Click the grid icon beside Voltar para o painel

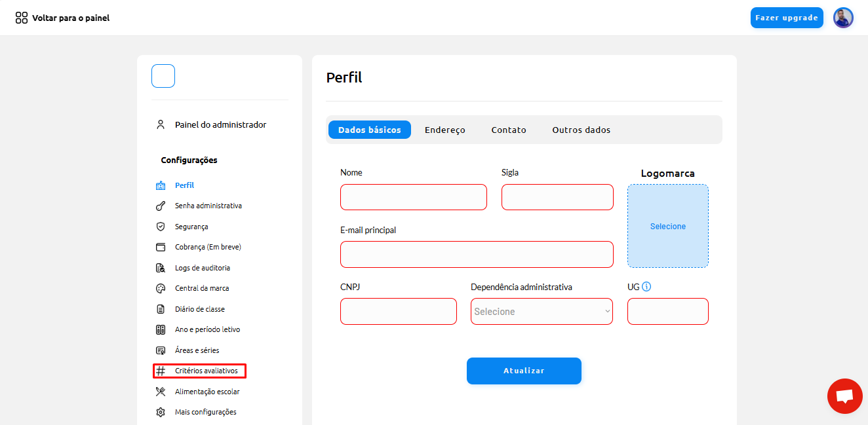22,18
